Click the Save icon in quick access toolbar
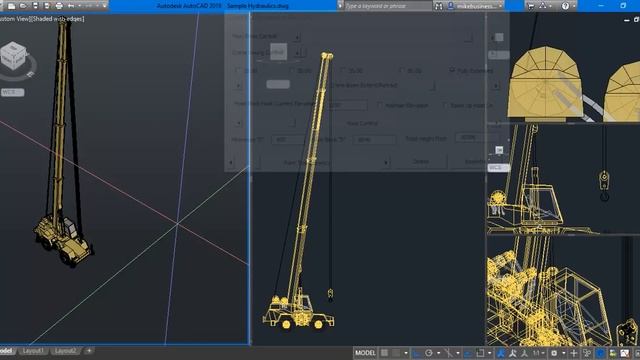Viewport: 640px width, 360px height. (x=36, y=6)
